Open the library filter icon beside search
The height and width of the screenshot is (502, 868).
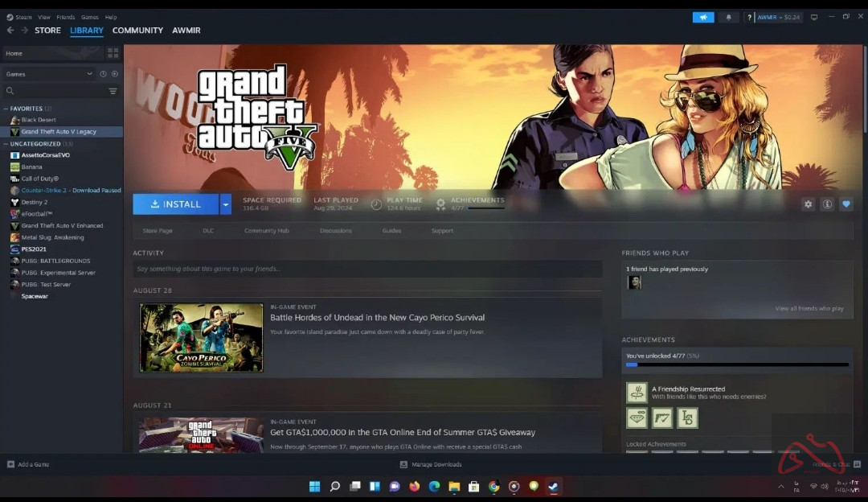pos(113,91)
